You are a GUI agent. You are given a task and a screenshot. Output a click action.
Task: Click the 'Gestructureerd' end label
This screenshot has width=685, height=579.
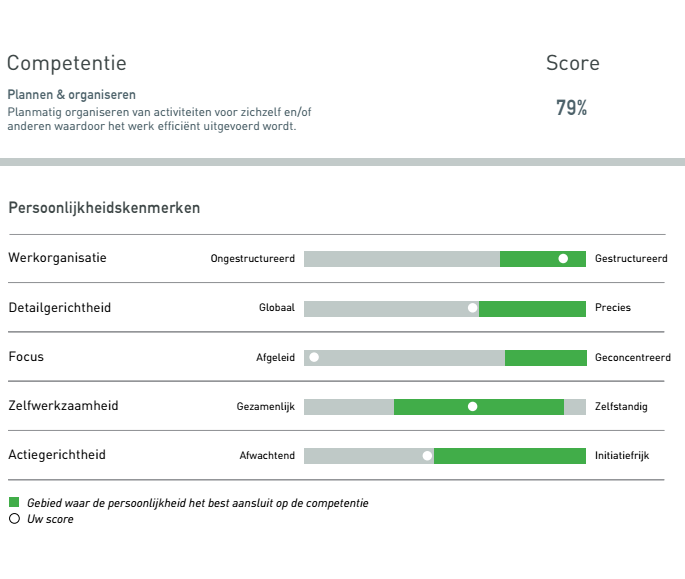pyautogui.click(x=631, y=258)
